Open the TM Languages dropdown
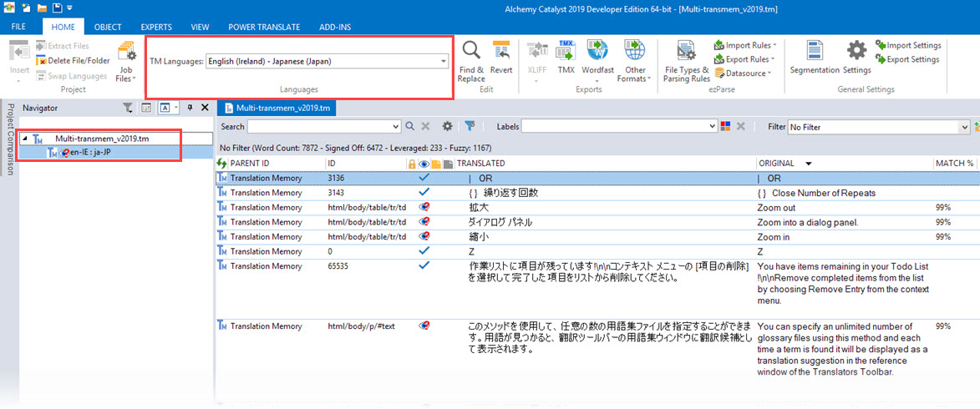Image resolution: width=980 pixels, height=409 pixels. tap(443, 61)
